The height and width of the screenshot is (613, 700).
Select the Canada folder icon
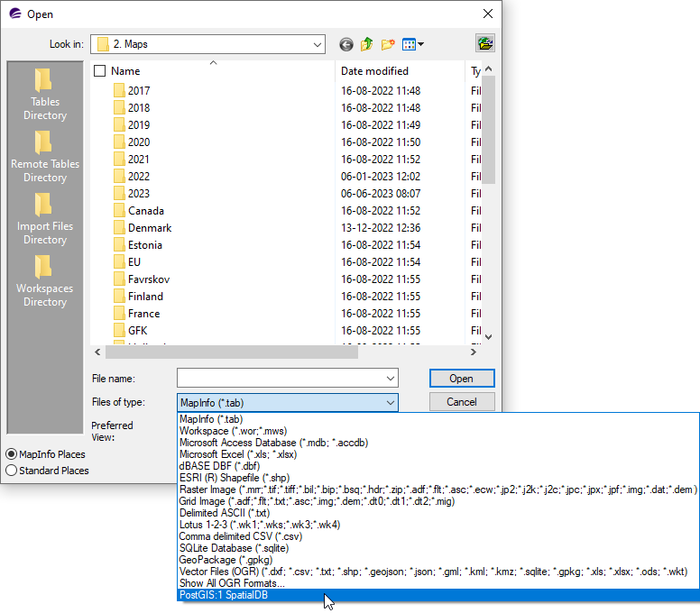pyautogui.click(x=119, y=211)
